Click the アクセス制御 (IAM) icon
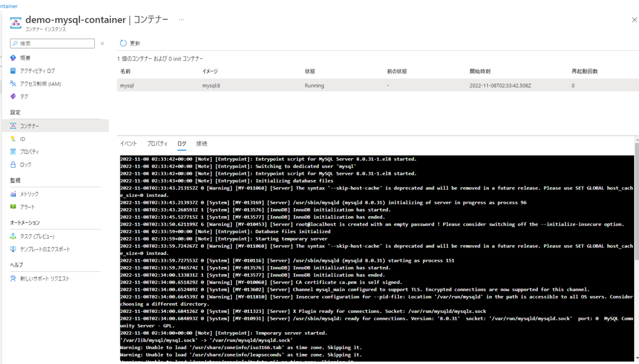The image size is (639, 364). pyautogui.click(x=13, y=84)
